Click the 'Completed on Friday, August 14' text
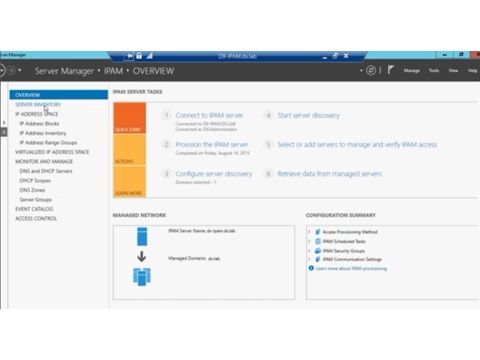This screenshot has width=480, height=360. tap(212, 153)
